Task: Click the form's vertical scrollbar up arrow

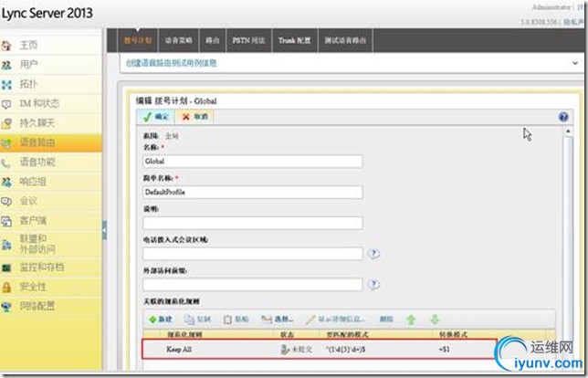Action: pos(568,131)
